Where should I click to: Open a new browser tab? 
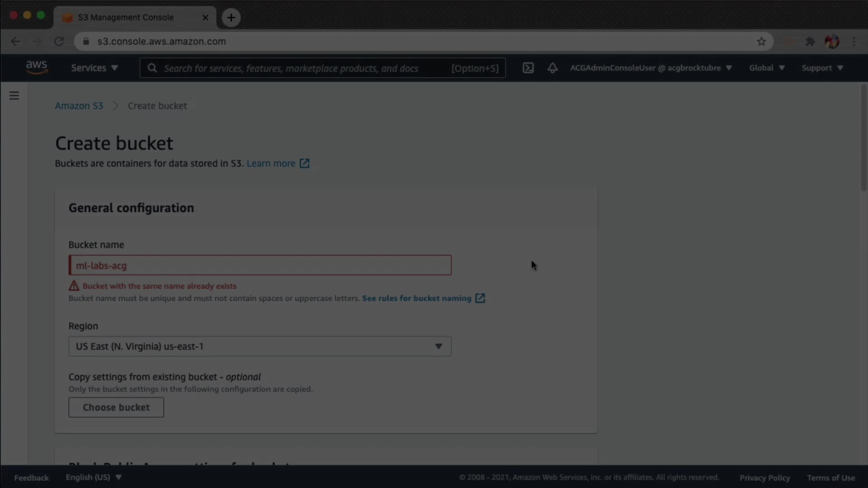click(231, 18)
